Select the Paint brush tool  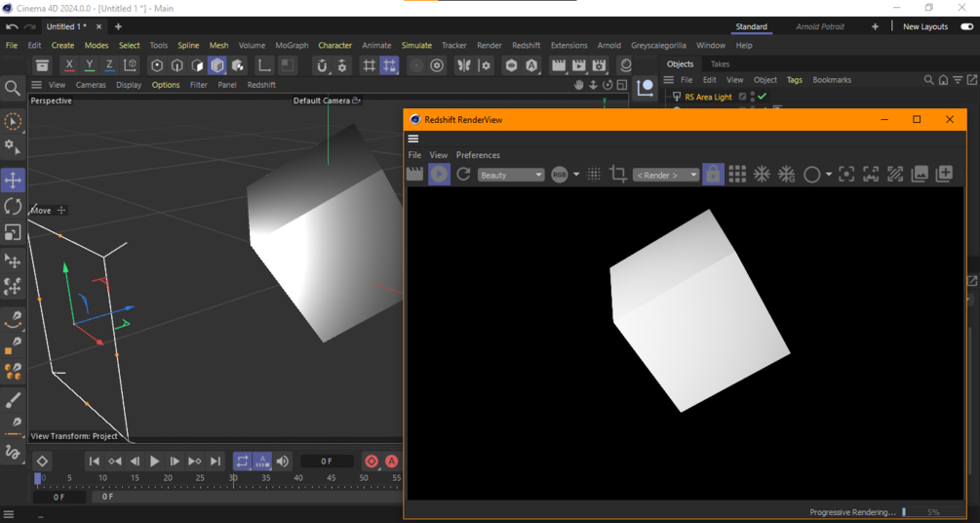click(13, 400)
